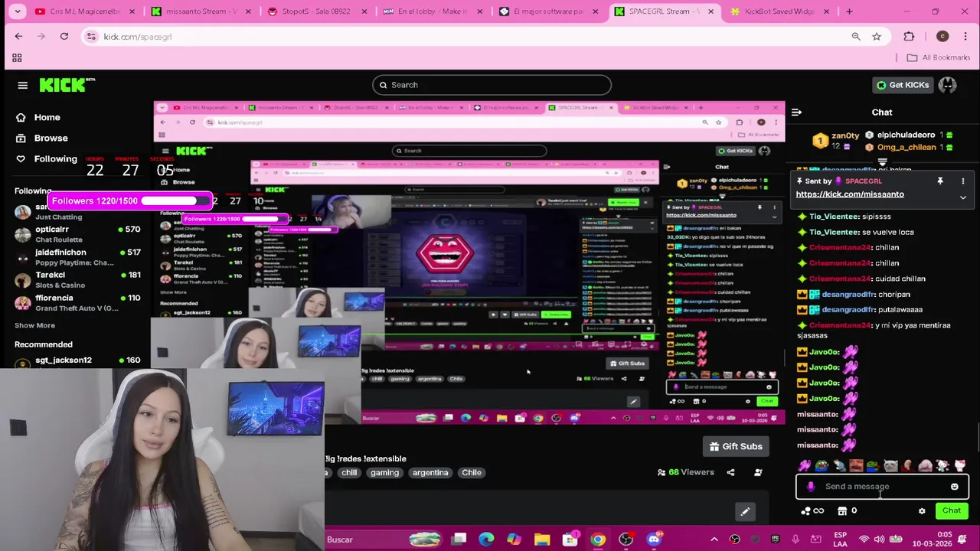The height and width of the screenshot is (551, 980).
Task: Open File Explorer from taskbar
Action: coord(542,540)
